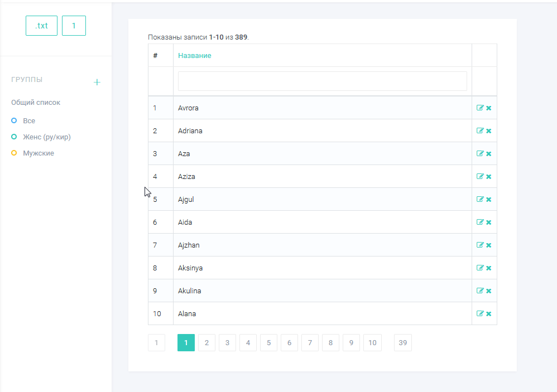Open the Общий список item
The width and height of the screenshot is (557, 392).
click(36, 103)
